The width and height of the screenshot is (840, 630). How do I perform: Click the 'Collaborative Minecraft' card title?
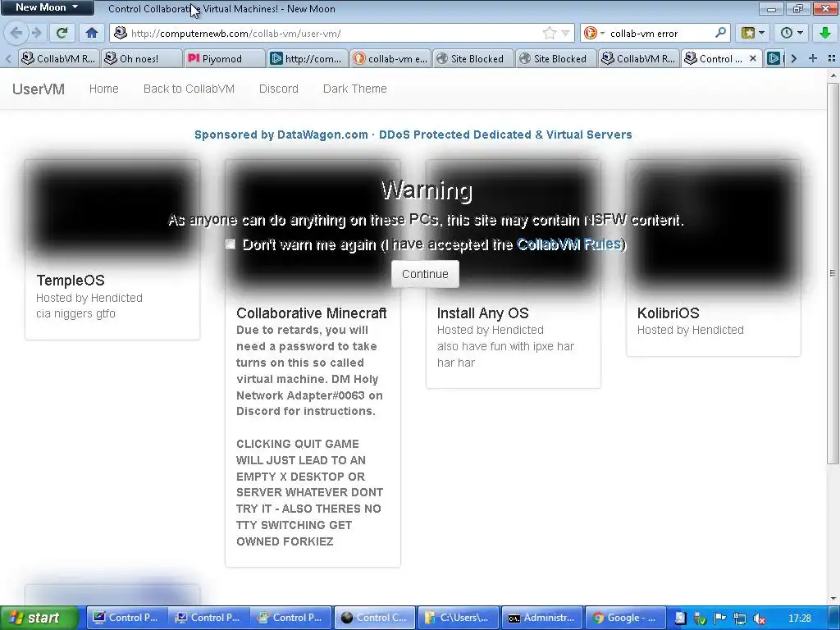[x=311, y=313]
